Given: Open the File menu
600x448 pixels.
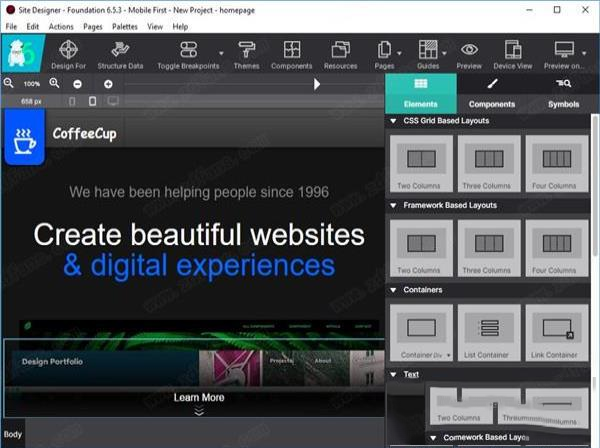Looking at the screenshot, I should click(11, 27).
